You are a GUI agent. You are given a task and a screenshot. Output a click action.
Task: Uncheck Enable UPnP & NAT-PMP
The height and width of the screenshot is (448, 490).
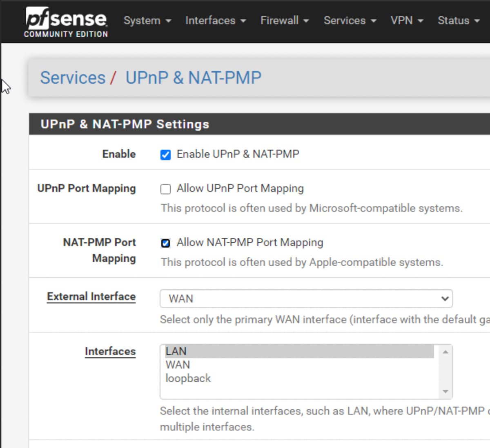[165, 154]
